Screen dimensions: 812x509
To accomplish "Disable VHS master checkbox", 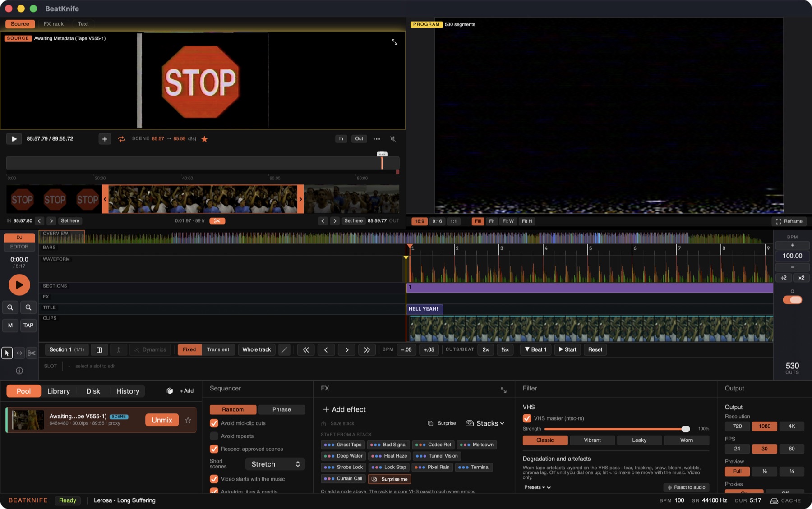I will click(x=527, y=418).
